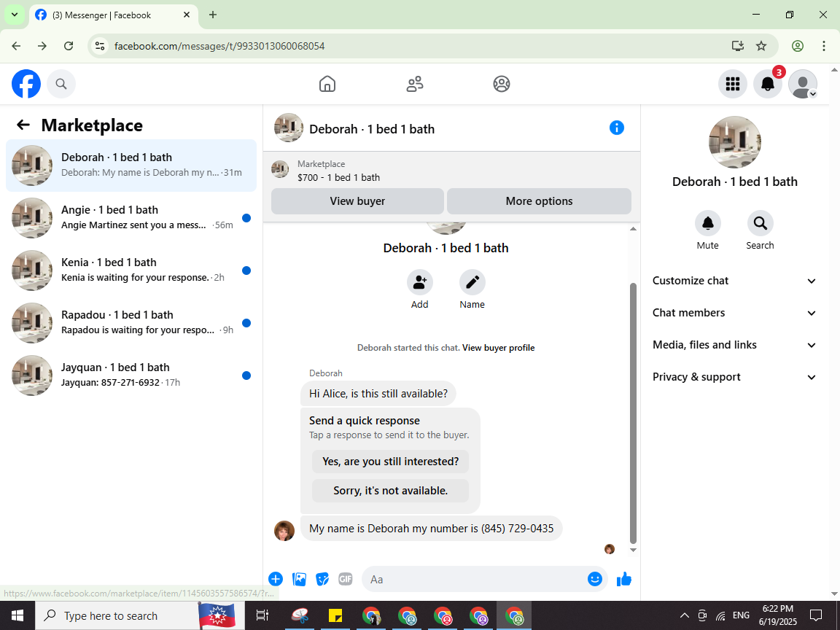Open the account profile avatar menu
This screenshot has height=630, width=840.
click(803, 84)
